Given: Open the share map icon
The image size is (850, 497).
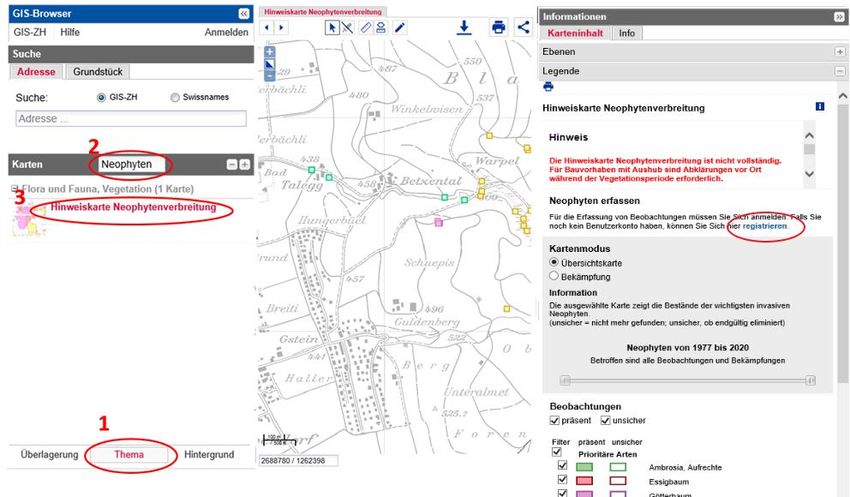Looking at the screenshot, I should [523, 28].
